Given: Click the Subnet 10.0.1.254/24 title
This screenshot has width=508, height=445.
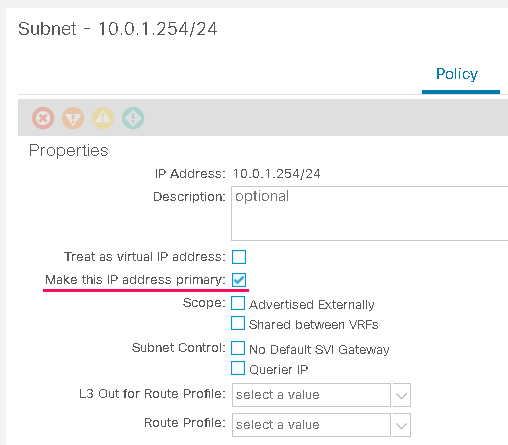Looking at the screenshot, I should pos(118,29).
